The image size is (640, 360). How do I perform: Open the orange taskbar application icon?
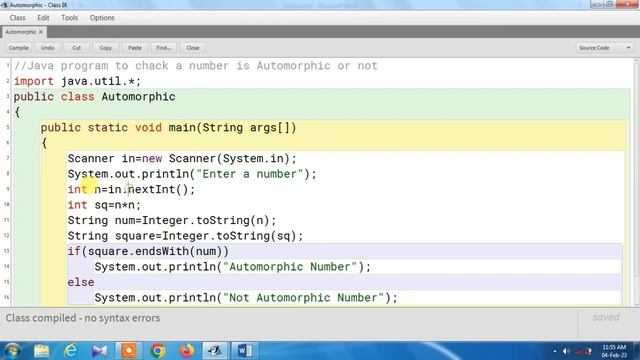(x=129, y=351)
